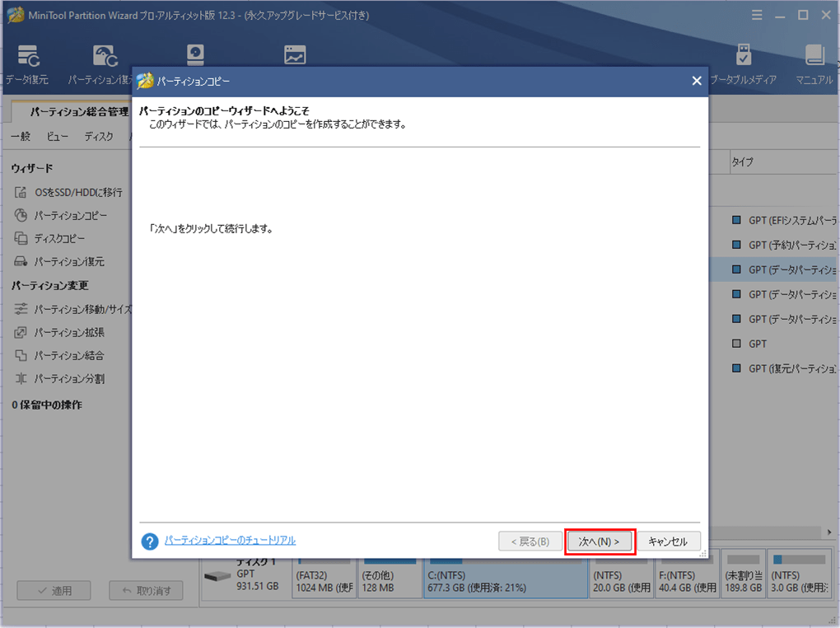Viewport: 840px width, 628px height.
Task: Select the C:(NTFS) 677.3 GB partition block
Action: (x=506, y=579)
